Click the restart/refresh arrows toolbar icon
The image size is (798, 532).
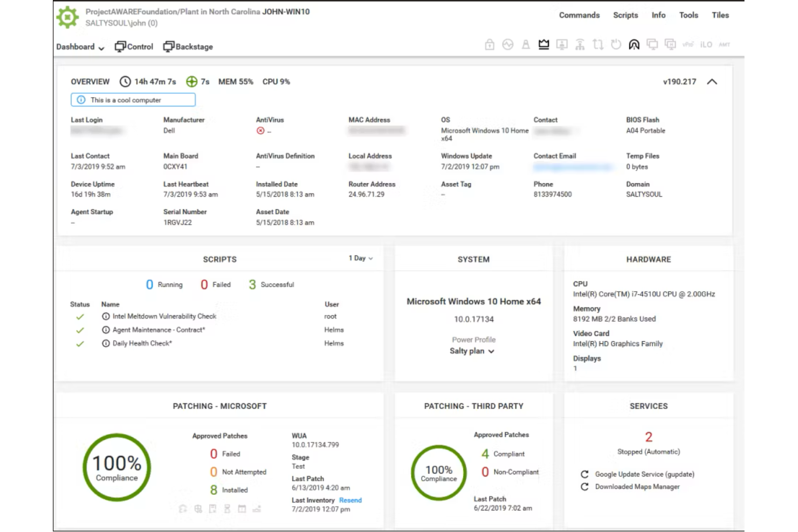pos(598,44)
